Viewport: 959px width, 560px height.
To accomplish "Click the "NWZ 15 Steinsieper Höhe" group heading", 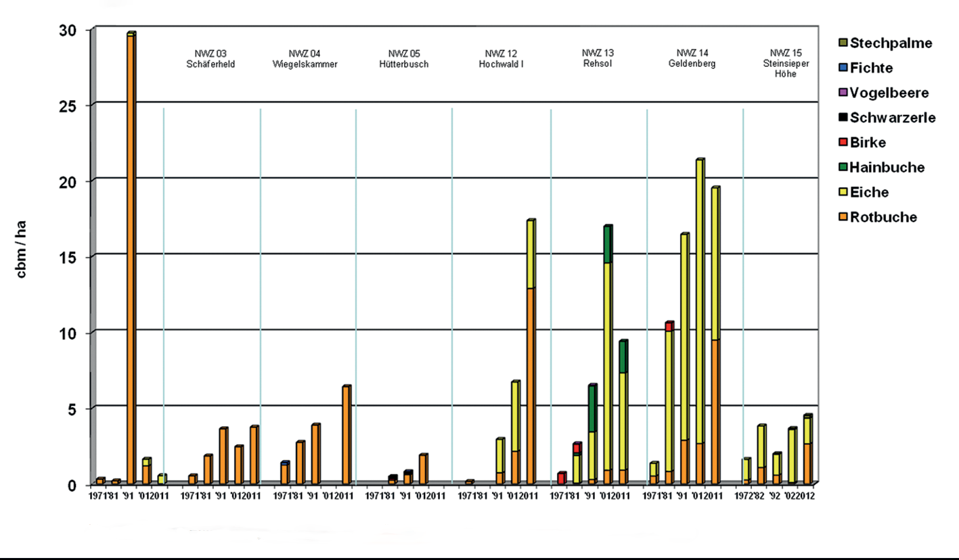I will point(786,62).
